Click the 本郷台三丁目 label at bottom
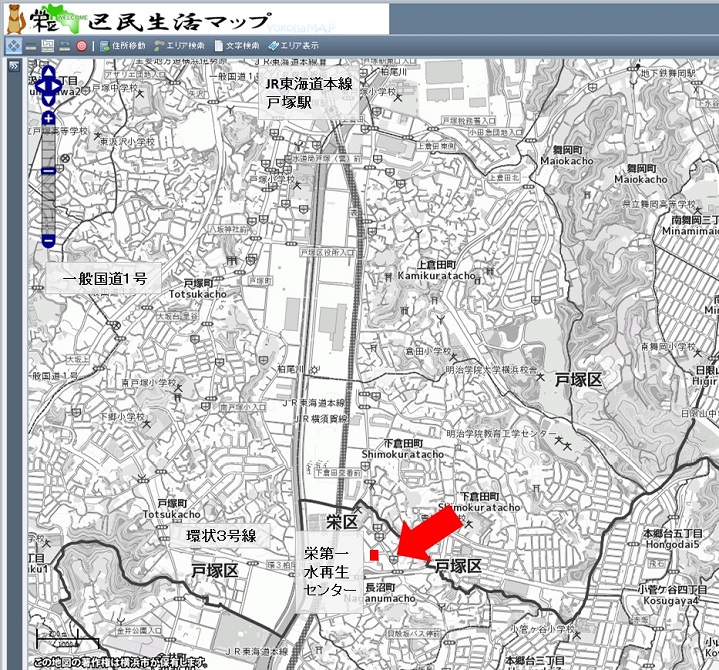 [535, 661]
